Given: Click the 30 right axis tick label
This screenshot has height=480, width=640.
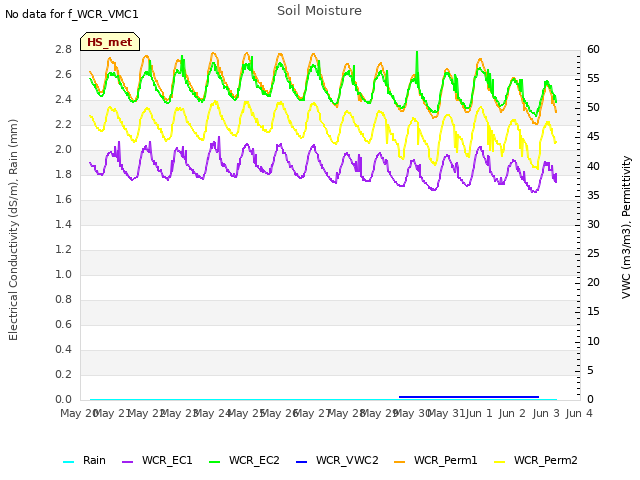Looking at the screenshot, I should pos(593,224).
